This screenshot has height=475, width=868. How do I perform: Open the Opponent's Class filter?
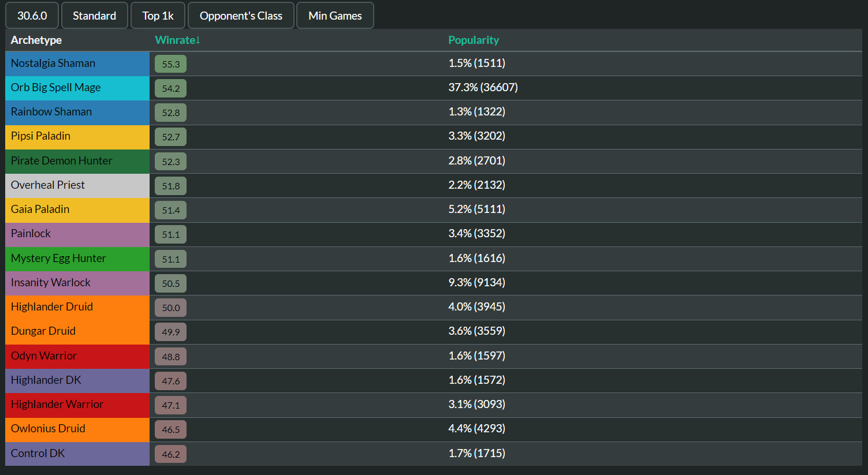coord(241,16)
